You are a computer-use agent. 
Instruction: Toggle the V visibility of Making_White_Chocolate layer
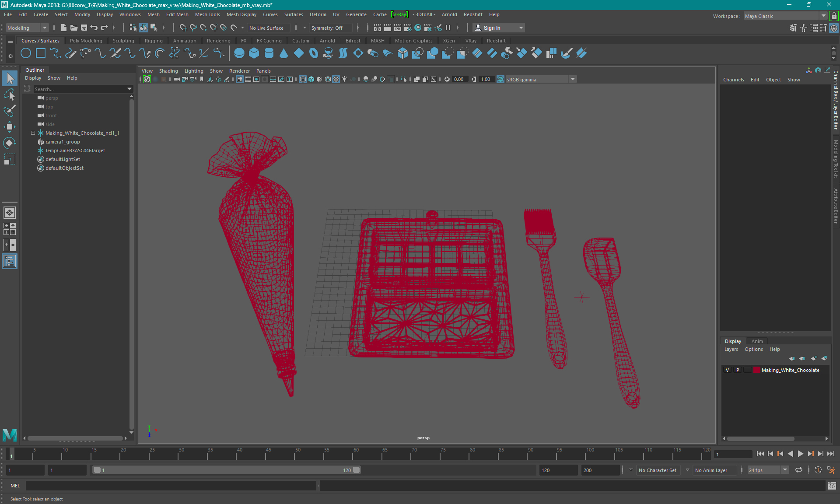[x=728, y=370]
